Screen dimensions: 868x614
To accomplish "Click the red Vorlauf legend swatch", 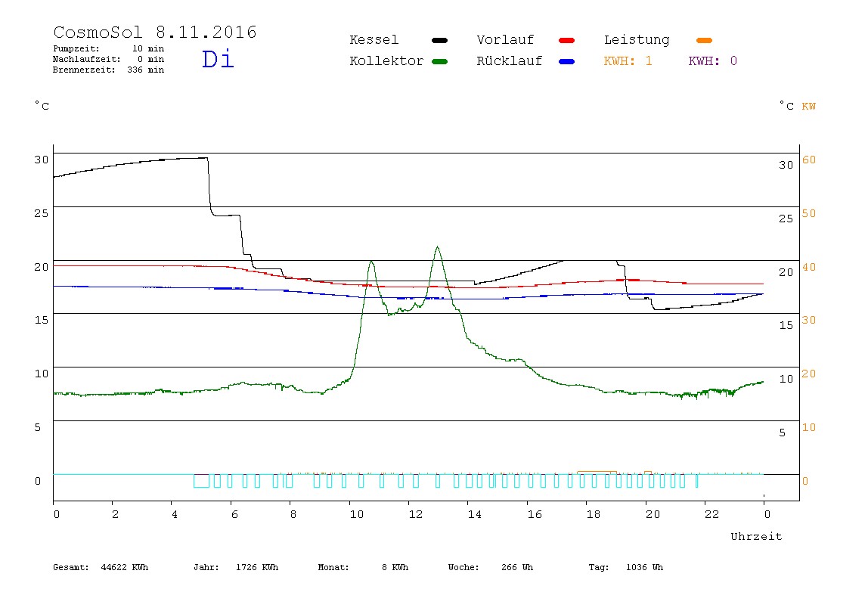I will point(567,40).
